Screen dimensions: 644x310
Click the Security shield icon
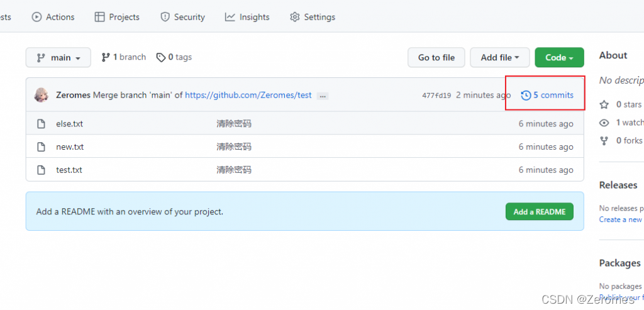(x=165, y=17)
